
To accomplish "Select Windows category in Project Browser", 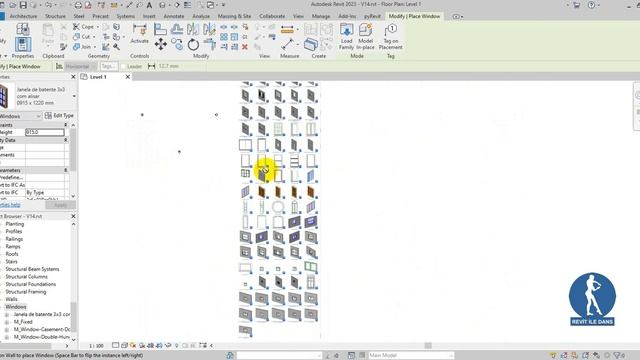I will pyautogui.click(x=16, y=307).
